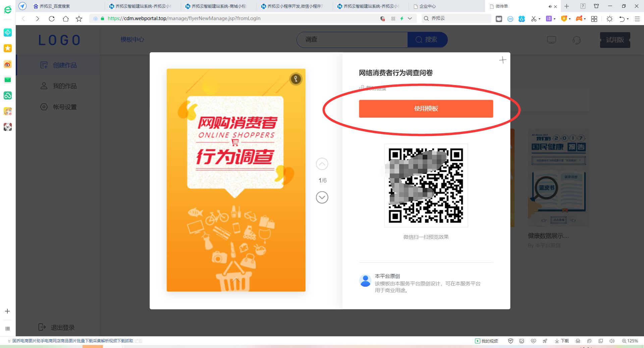Expand screenshot tool dropdown arrow
This screenshot has height=348, width=644.
(x=539, y=19)
